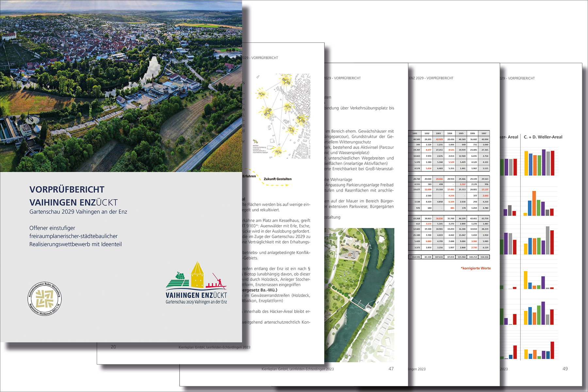
Task: Click the red '*korrigierte Werte' note
Action: coord(476,268)
